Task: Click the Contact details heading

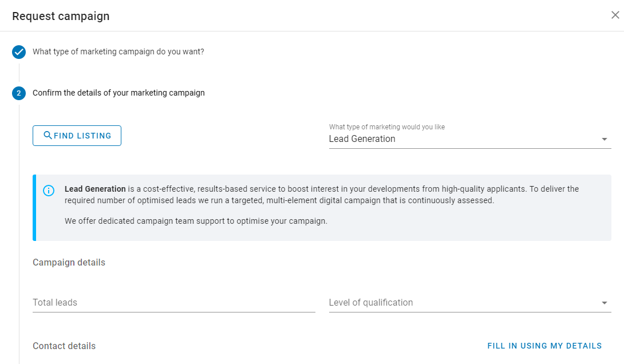Action: pos(64,346)
